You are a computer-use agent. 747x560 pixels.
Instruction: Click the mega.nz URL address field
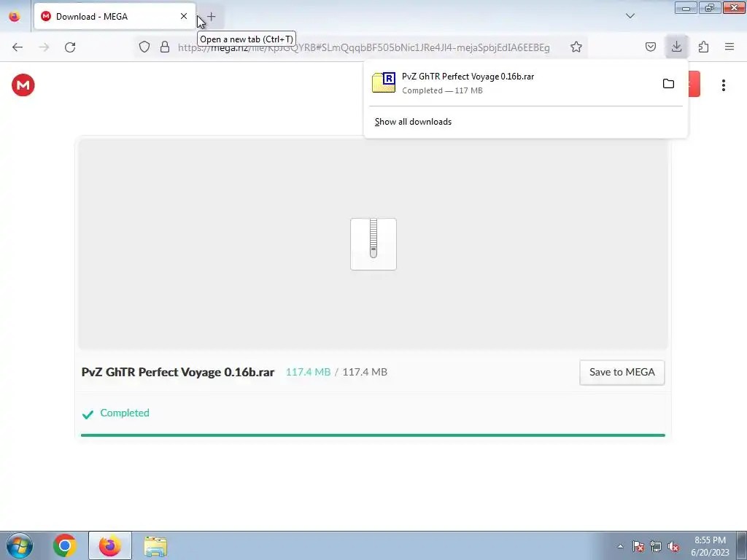click(x=363, y=47)
